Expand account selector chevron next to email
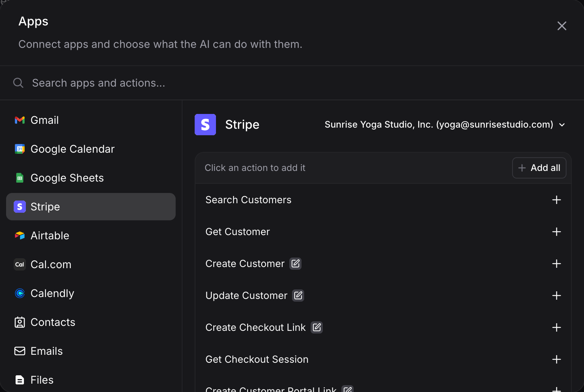 pyautogui.click(x=562, y=125)
